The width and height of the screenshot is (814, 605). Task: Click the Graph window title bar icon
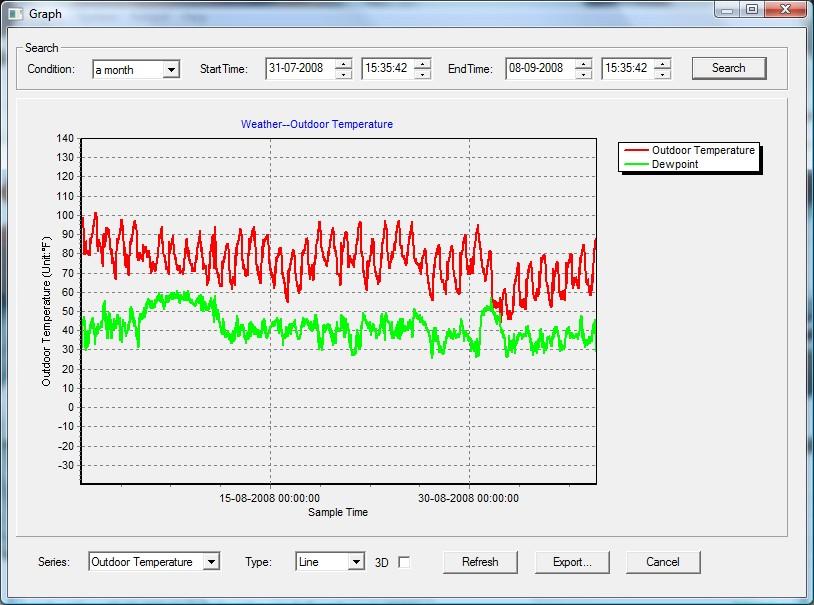tap(15, 14)
